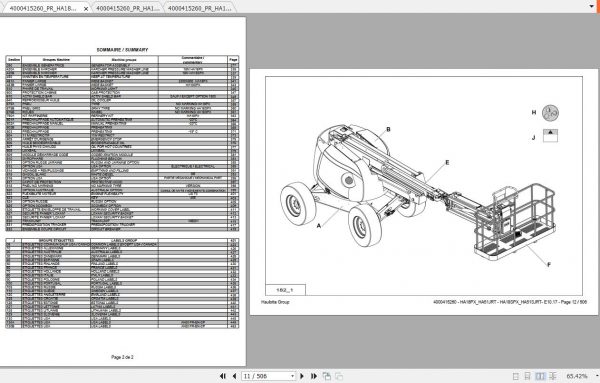Click the 'Page 12 / 506' footer reference
Image resolution: width=600 pixels, height=383 pixels.
pos(574,302)
